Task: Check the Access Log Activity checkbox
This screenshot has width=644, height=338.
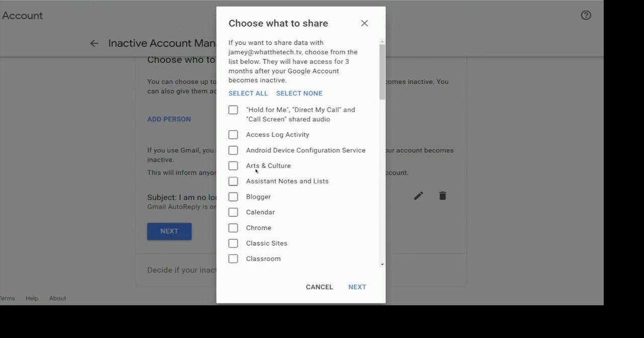Action: pos(233,135)
